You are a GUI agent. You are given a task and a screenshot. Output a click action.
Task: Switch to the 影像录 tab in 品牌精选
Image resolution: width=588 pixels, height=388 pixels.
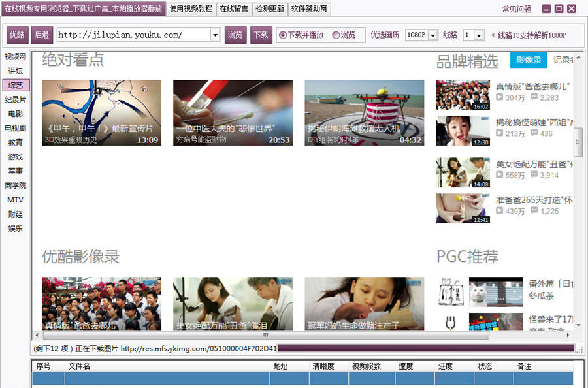529,60
